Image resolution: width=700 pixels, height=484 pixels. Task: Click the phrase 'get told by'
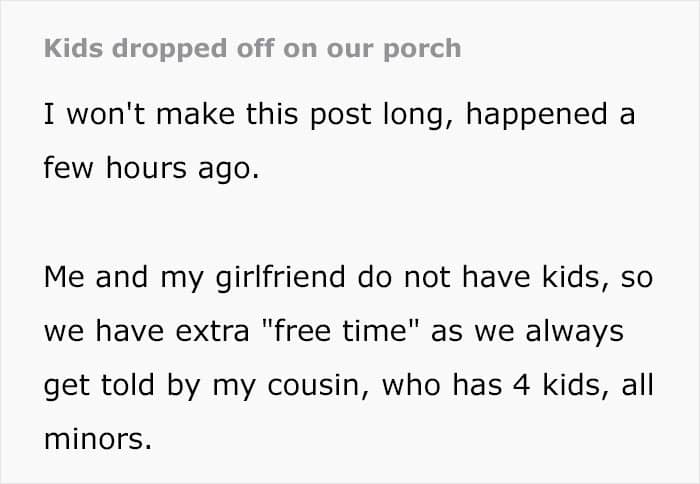[x=121, y=386]
